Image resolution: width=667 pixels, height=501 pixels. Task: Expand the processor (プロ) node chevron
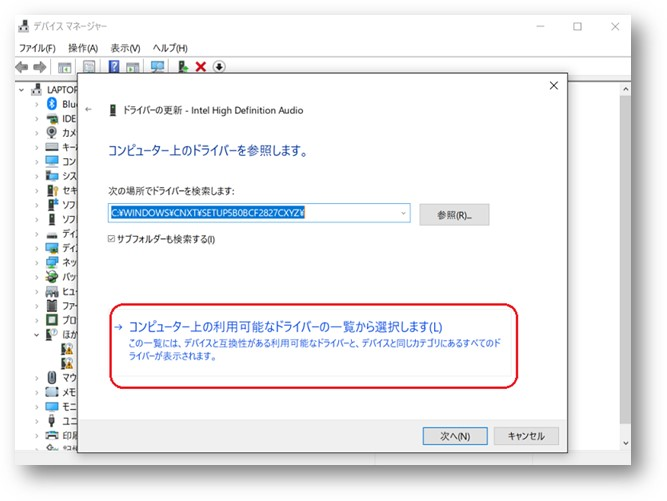coord(37,320)
